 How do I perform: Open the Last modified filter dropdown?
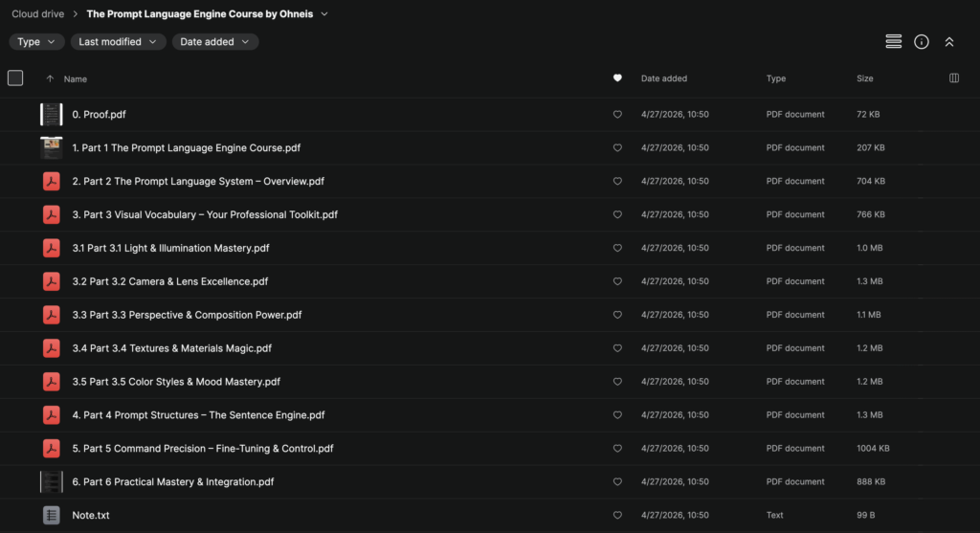117,42
